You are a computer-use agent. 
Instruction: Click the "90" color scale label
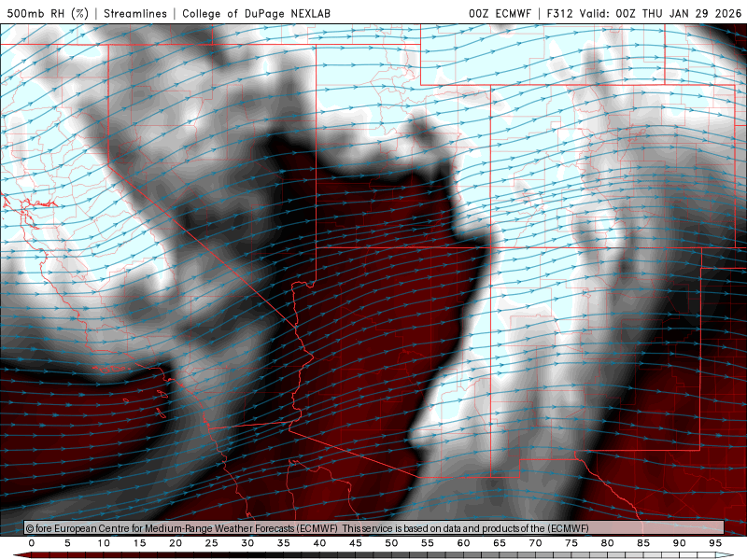pyautogui.click(x=679, y=543)
